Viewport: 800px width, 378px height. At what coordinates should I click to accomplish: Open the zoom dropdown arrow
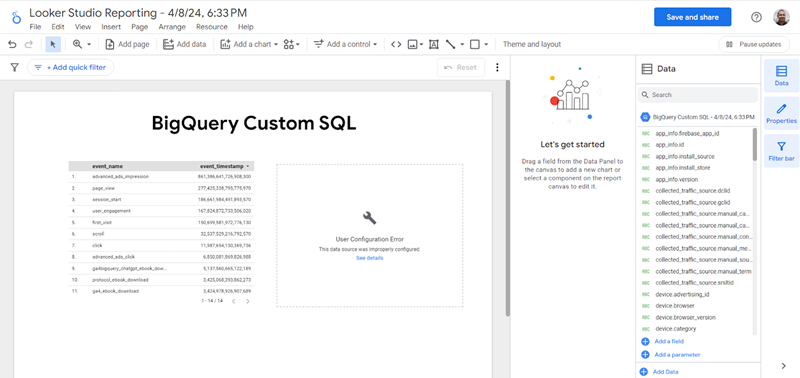click(x=89, y=44)
